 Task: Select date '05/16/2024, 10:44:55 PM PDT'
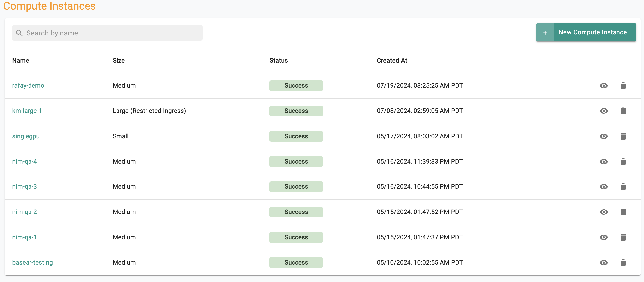(x=420, y=186)
